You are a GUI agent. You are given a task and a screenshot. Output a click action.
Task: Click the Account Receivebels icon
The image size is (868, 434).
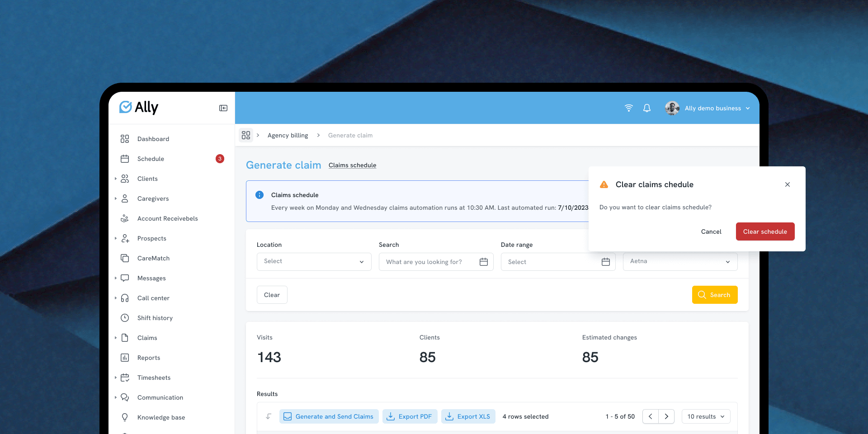coord(125,218)
